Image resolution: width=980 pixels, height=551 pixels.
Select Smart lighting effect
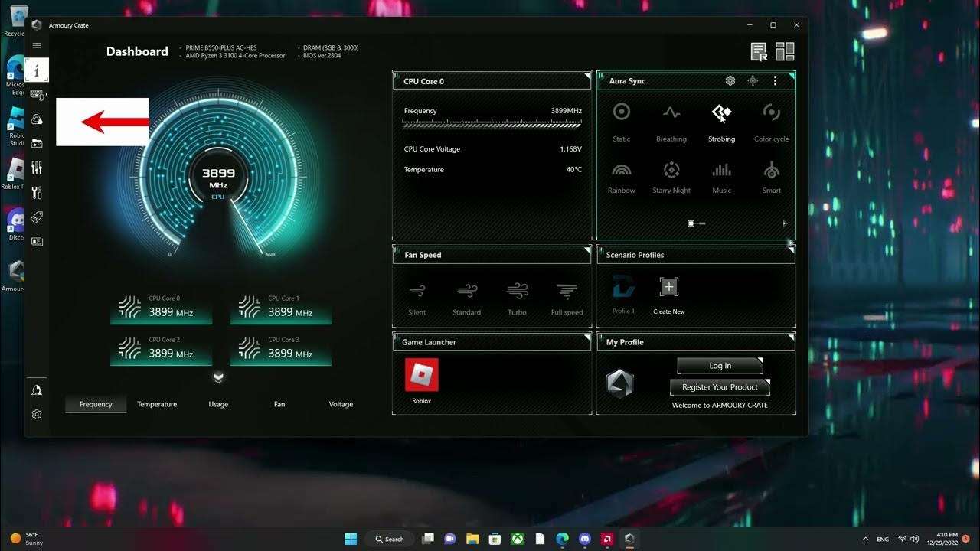pyautogui.click(x=772, y=178)
